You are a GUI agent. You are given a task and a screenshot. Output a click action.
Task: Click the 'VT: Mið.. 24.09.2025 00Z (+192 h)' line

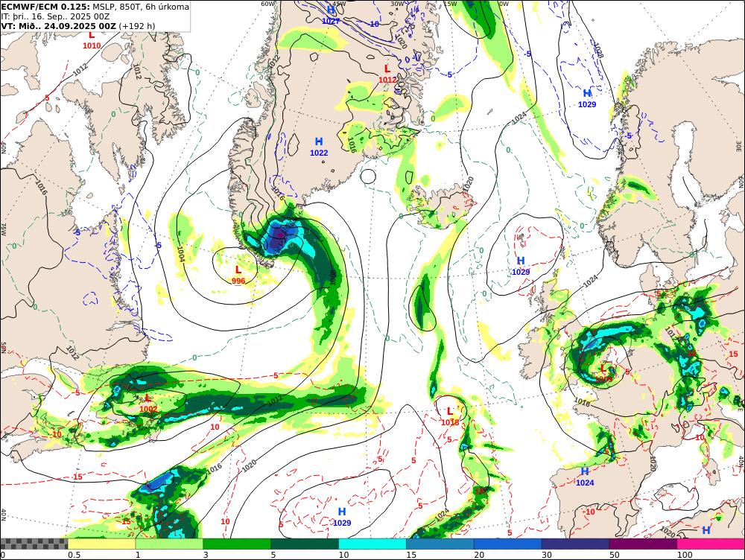coord(78,25)
